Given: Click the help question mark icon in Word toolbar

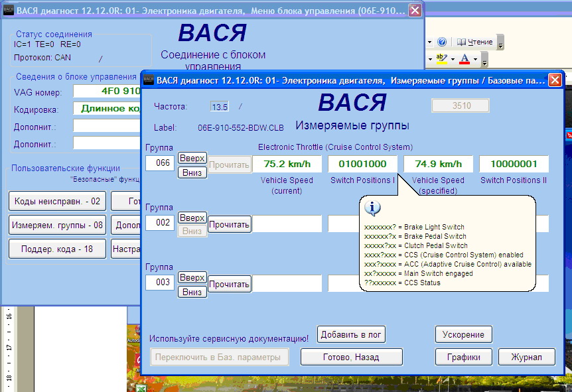Looking at the screenshot, I should [442, 42].
